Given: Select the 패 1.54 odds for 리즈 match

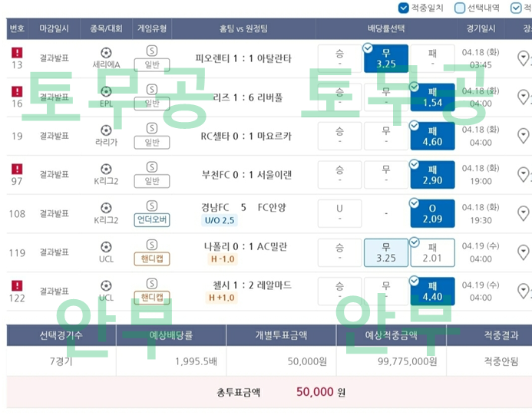Looking at the screenshot, I should [x=432, y=97].
